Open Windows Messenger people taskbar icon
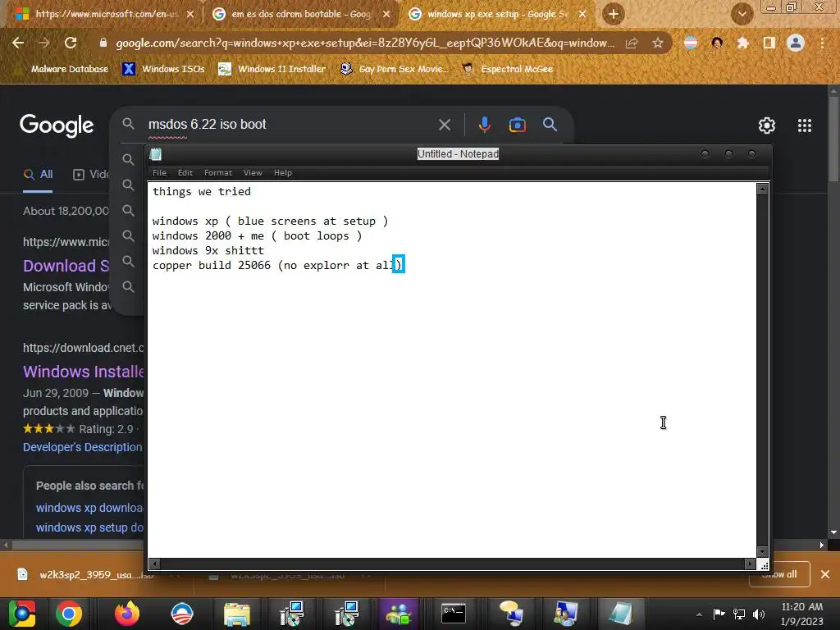The width and height of the screenshot is (840, 630). point(398,614)
